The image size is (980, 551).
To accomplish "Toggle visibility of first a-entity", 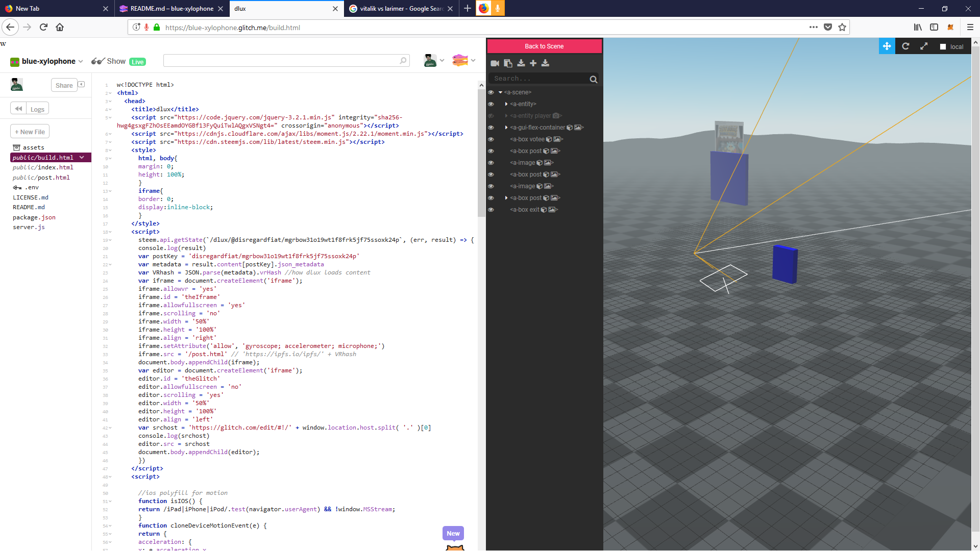I will click(491, 104).
